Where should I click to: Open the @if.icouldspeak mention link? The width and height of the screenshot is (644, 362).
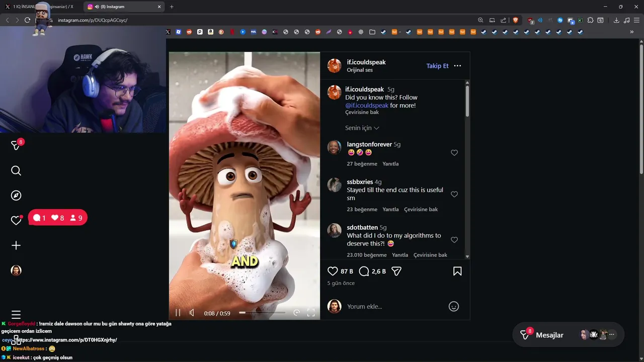367,106
